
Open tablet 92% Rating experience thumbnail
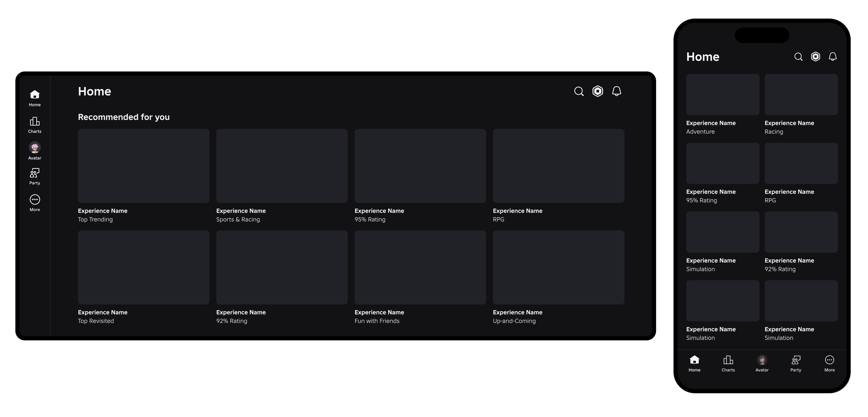[x=282, y=267]
